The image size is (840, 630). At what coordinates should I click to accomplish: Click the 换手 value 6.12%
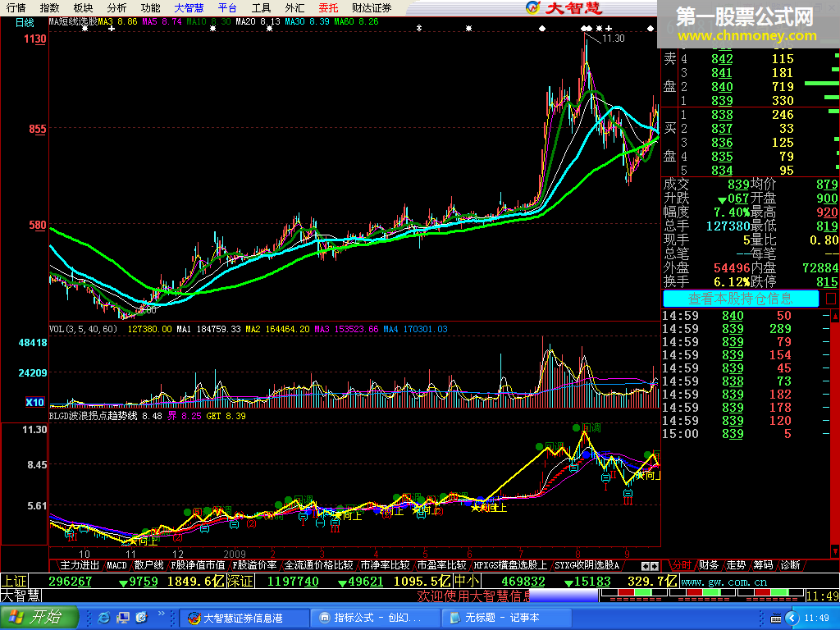click(731, 282)
